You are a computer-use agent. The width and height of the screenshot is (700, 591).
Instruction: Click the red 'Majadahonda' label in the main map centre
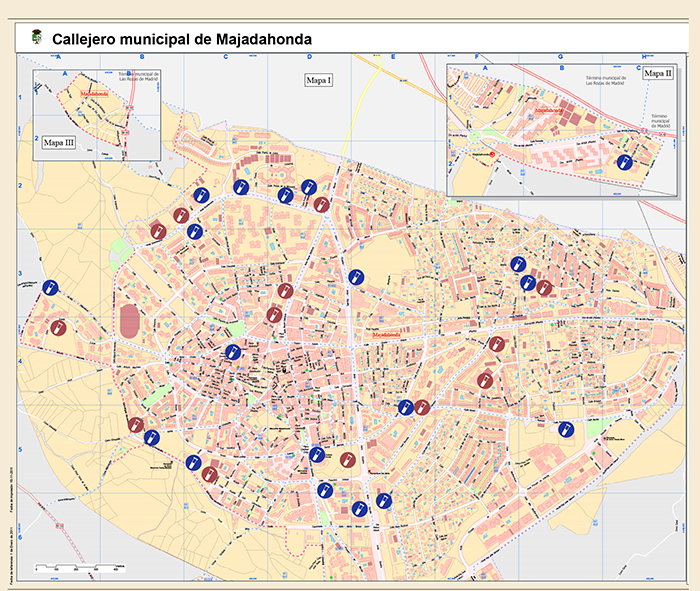click(386, 334)
